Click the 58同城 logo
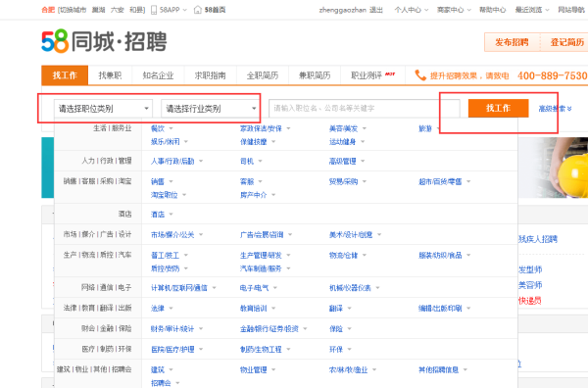This screenshot has height=388, width=588. [104, 41]
